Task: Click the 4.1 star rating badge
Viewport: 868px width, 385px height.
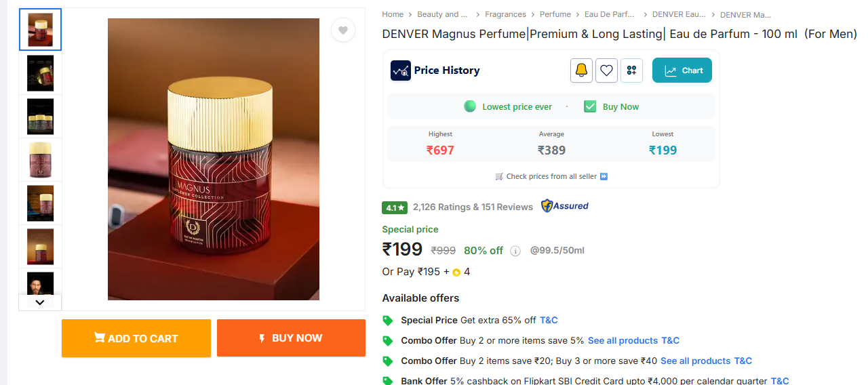Action: point(394,207)
